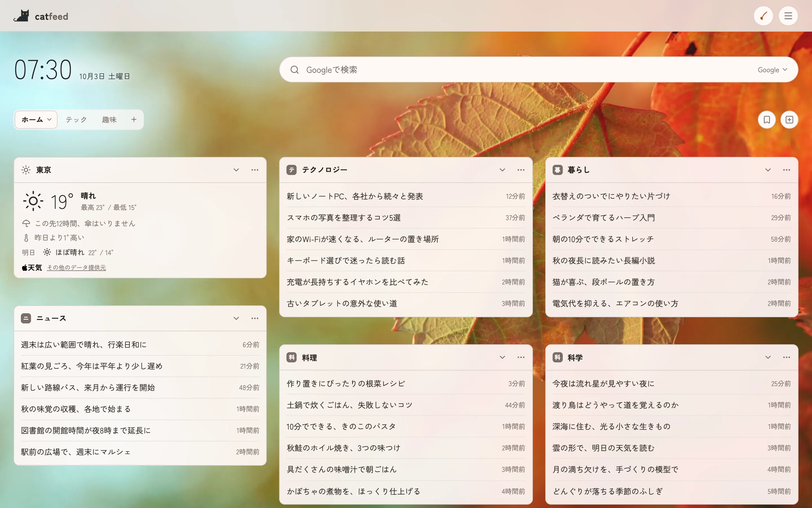Open the paintbrush theme customizer button
Screen dimensions: 812x508
pos(763,16)
